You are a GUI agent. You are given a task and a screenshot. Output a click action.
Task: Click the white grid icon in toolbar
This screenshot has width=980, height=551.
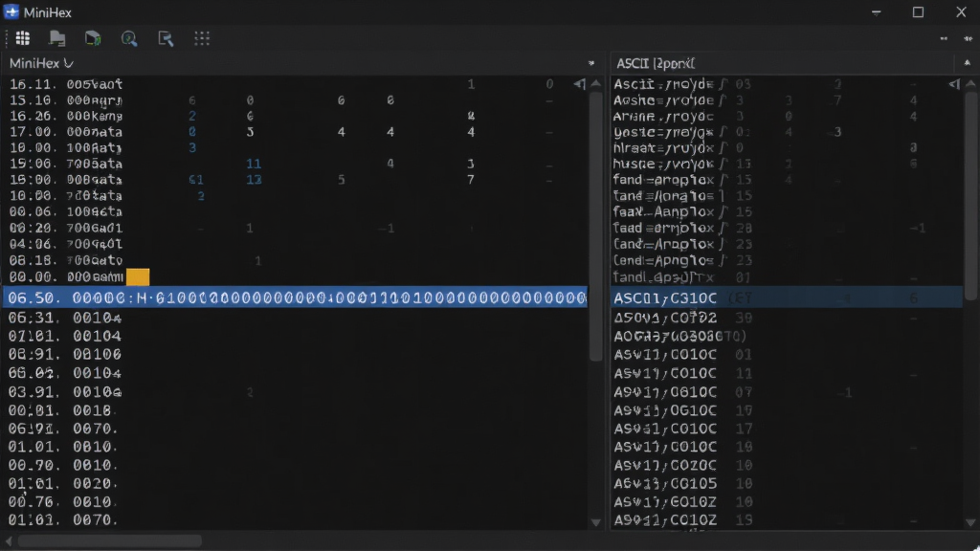pos(23,38)
